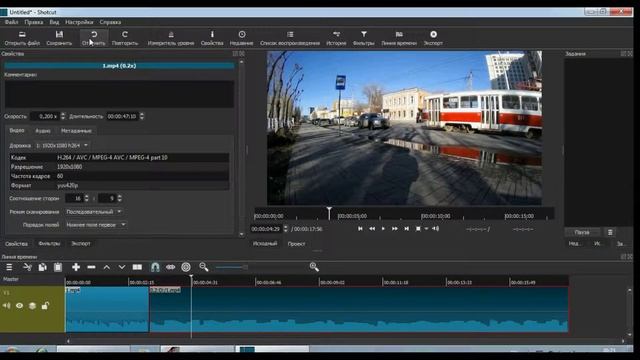Hide track V1 using the eye icon
This screenshot has height=360, width=640.
tap(19, 306)
